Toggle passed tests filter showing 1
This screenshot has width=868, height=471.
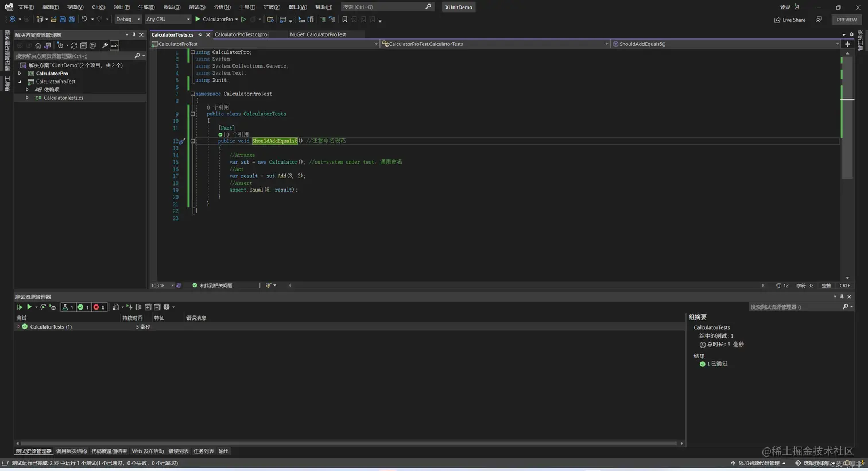point(84,307)
